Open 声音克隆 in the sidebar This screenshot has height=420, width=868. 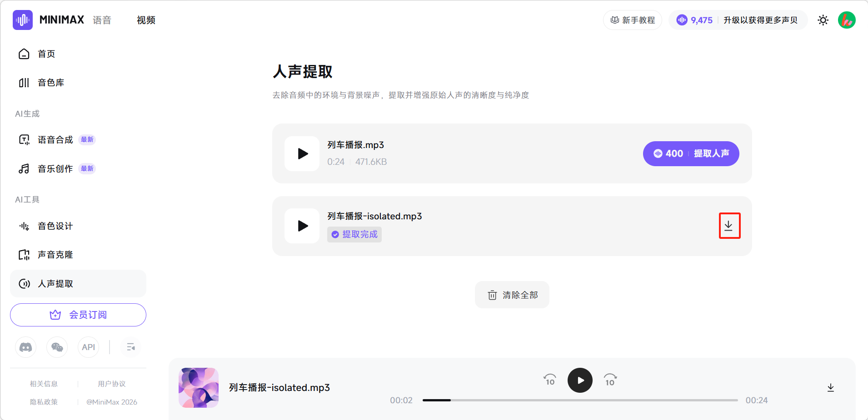coord(55,255)
